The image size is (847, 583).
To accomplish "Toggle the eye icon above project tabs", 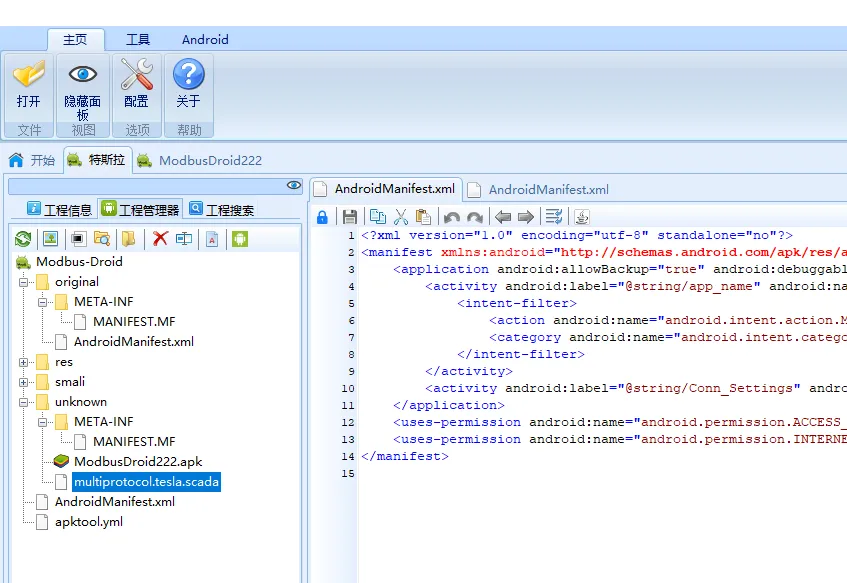I will click(294, 185).
